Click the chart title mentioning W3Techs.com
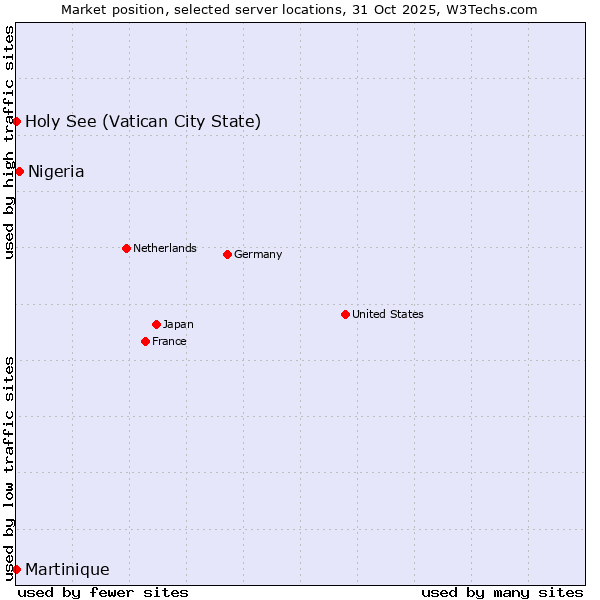Image resolution: width=600 pixels, height=600 pixels. (x=299, y=9)
